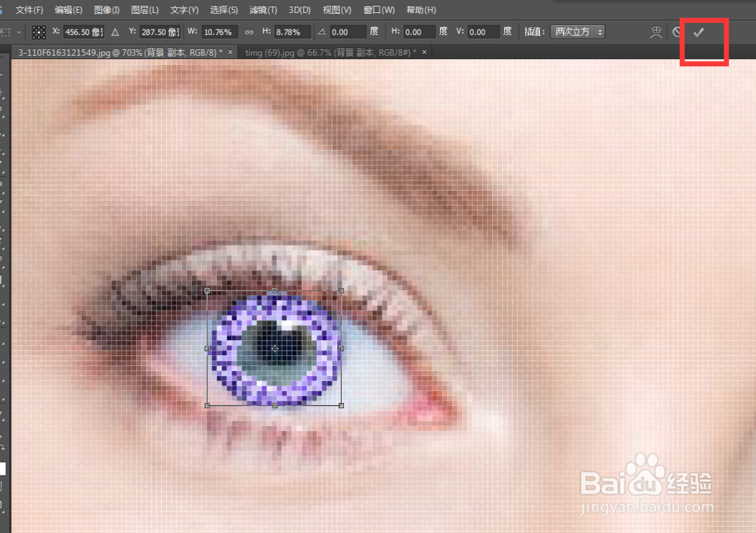The image size is (756, 533).
Task: Open the 选择(S) menu
Action: pos(224,10)
